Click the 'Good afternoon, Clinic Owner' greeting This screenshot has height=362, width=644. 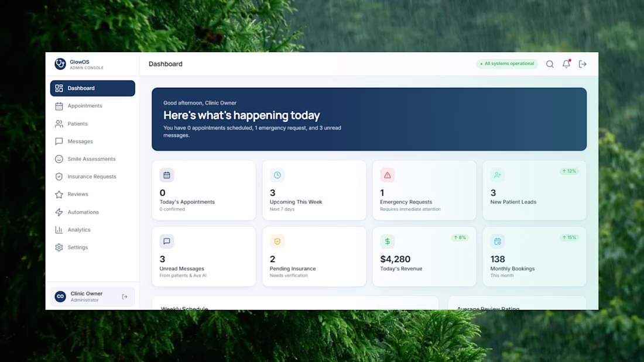tap(200, 103)
